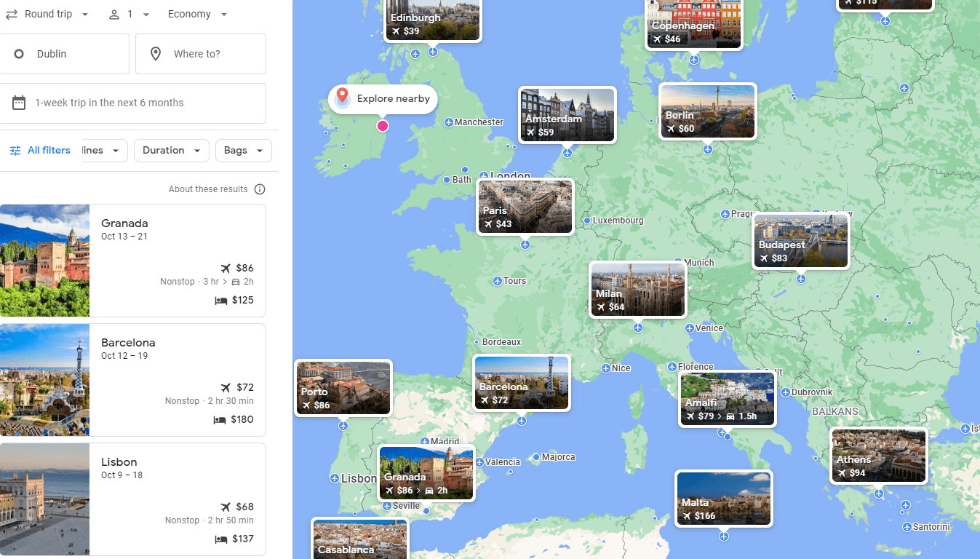Click the Madrid airport marker
Viewport: 980px width, 559px height.
(x=425, y=441)
